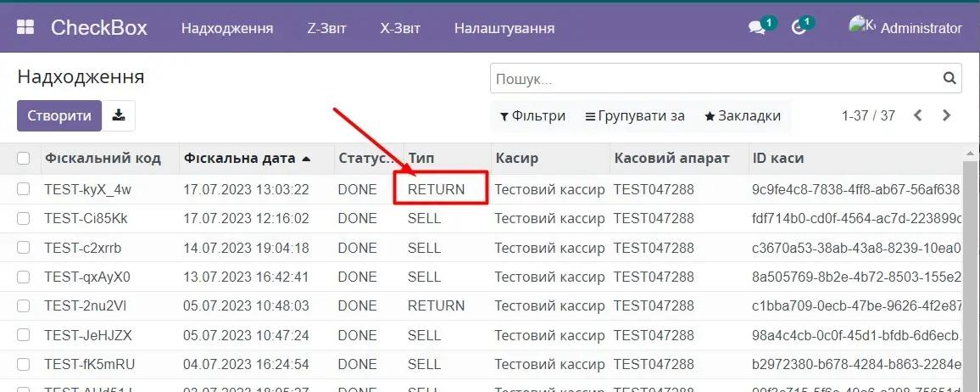Screen dimensions: 980x392
Task: Click the Administrator avatar image
Action: click(861, 26)
